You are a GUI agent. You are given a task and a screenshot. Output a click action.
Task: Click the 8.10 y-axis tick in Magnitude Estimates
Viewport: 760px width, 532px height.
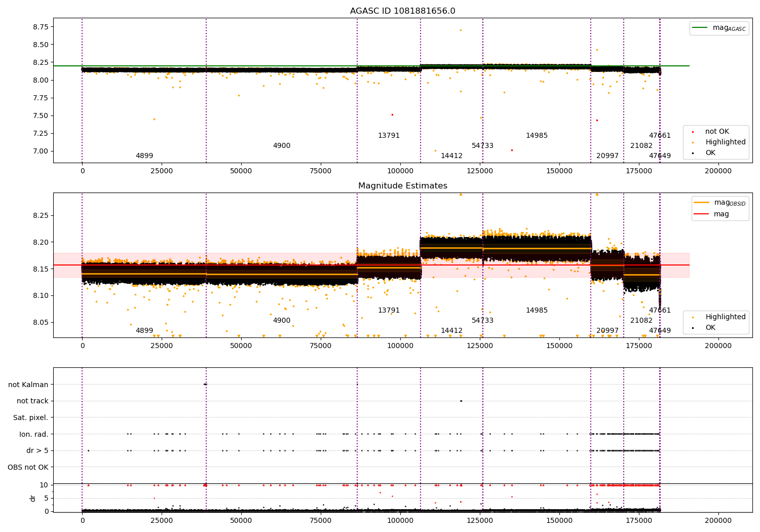40,296
